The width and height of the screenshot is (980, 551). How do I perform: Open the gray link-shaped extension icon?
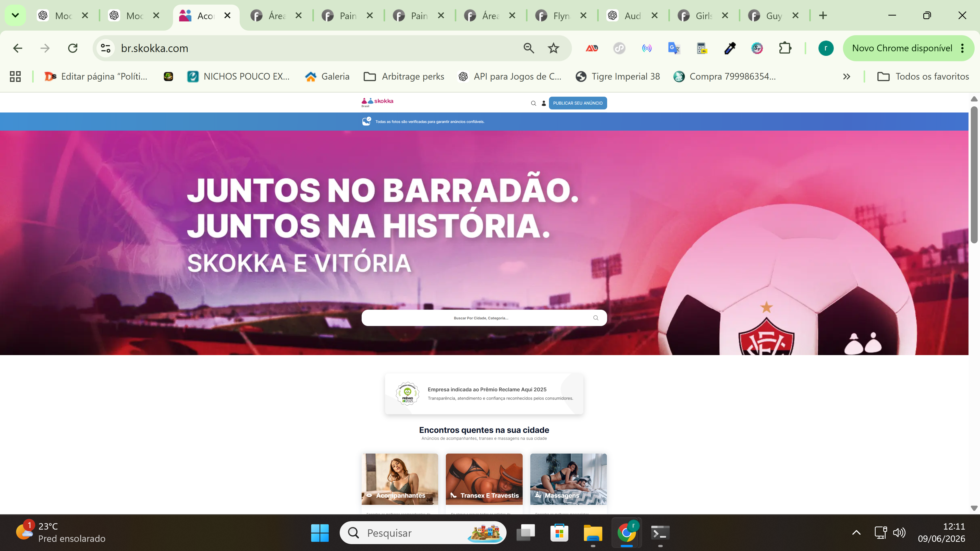pos(619,48)
